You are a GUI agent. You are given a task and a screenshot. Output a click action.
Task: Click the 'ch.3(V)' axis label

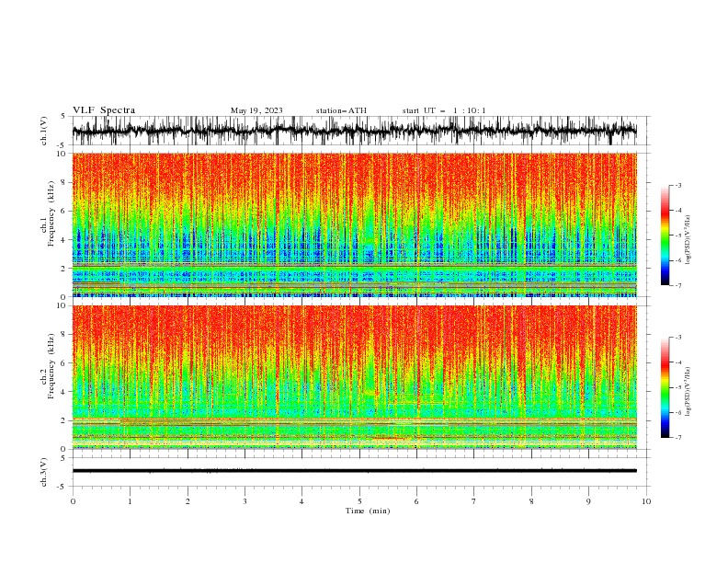pyautogui.click(x=44, y=472)
